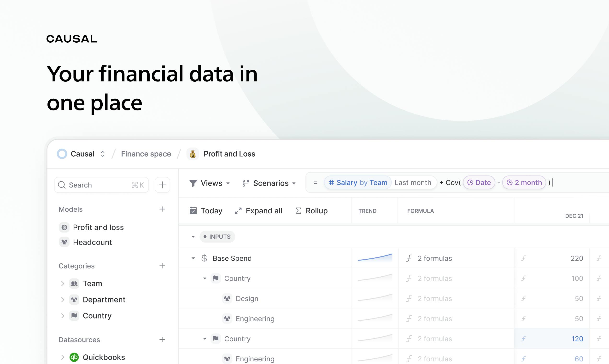Open the Profit and loss model
The height and width of the screenshot is (364, 609).
coord(98,227)
